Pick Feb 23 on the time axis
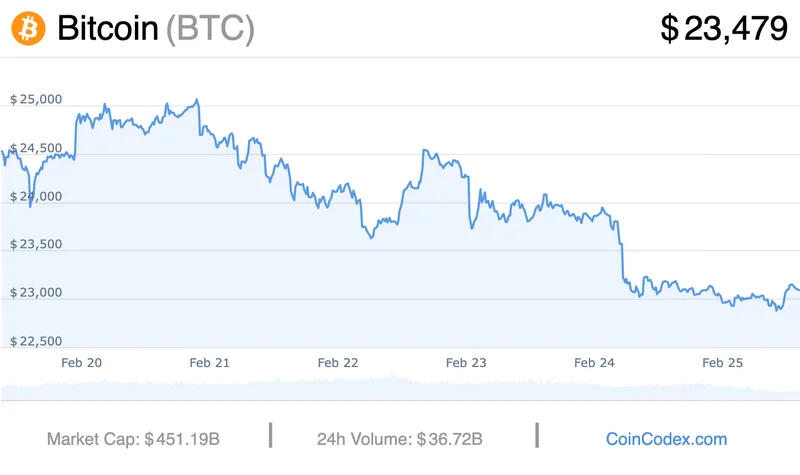Image resolution: width=800 pixels, height=475 pixels. click(x=466, y=362)
